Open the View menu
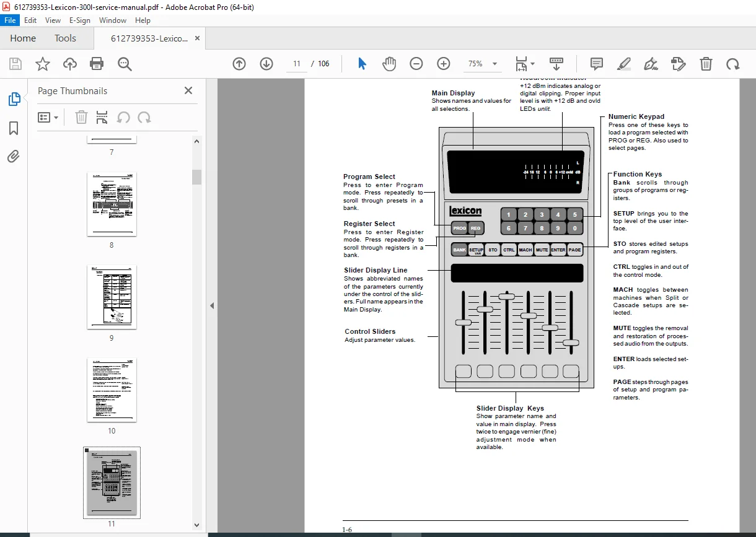This screenshot has height=537, width=756. click(x=53, y=20)
